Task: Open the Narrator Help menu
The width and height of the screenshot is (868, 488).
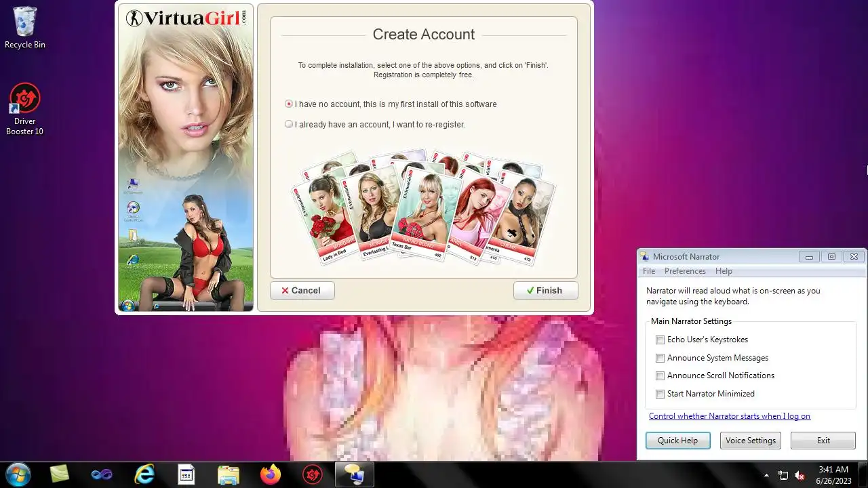Action: click(x=724, y=271)
